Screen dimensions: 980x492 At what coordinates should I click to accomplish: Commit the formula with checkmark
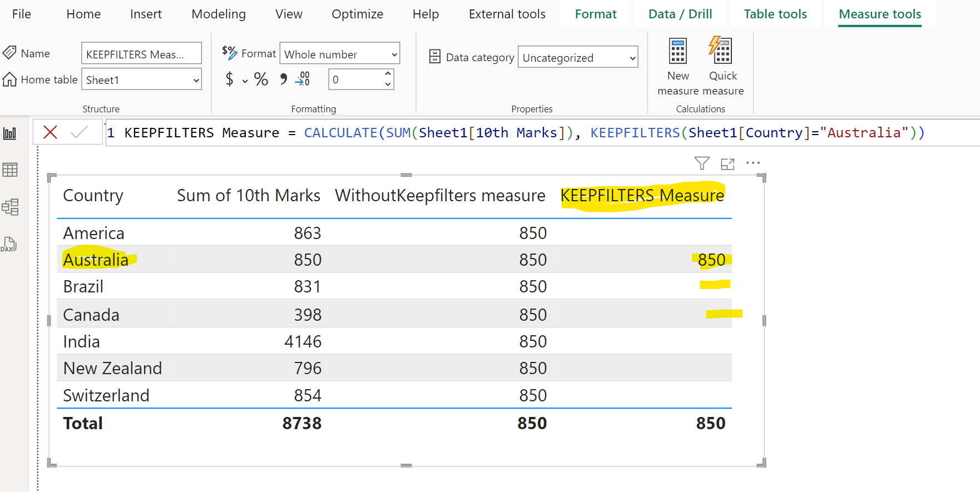[79, 132]
